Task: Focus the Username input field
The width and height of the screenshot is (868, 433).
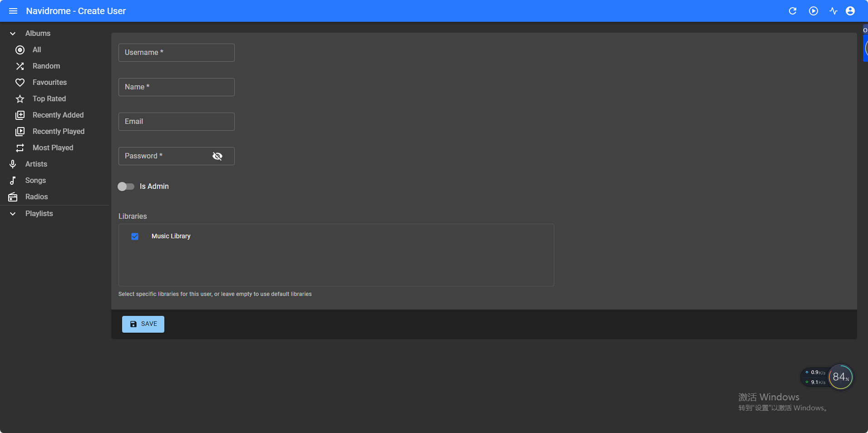Action: tap(177, 53)
